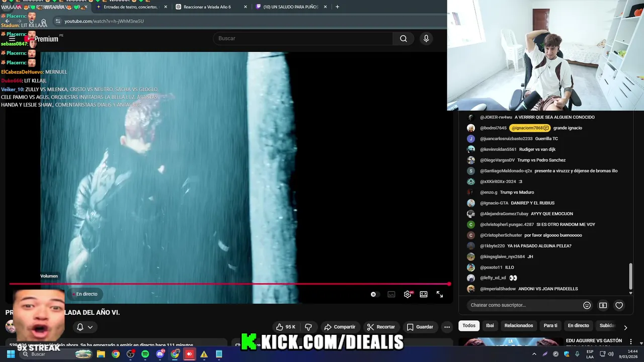The width and height of the screenshot is (644, 362).
Task: Select the En directo filter chip
Action: click(x=578, y=325)
